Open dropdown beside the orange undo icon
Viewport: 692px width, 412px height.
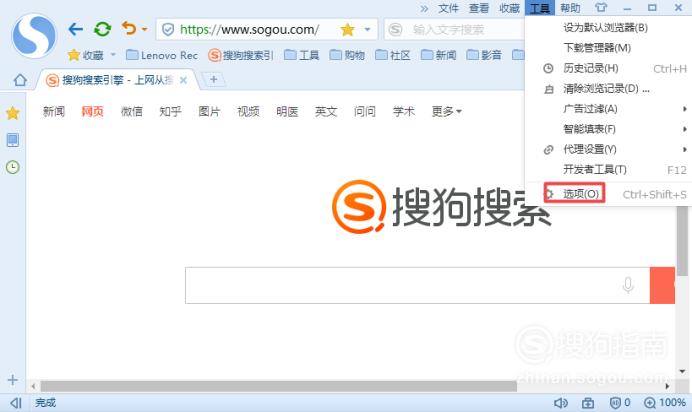(144, 30)
